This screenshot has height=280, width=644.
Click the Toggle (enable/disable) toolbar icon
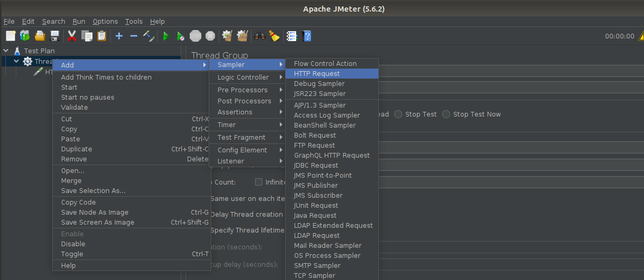coord(149,36)
